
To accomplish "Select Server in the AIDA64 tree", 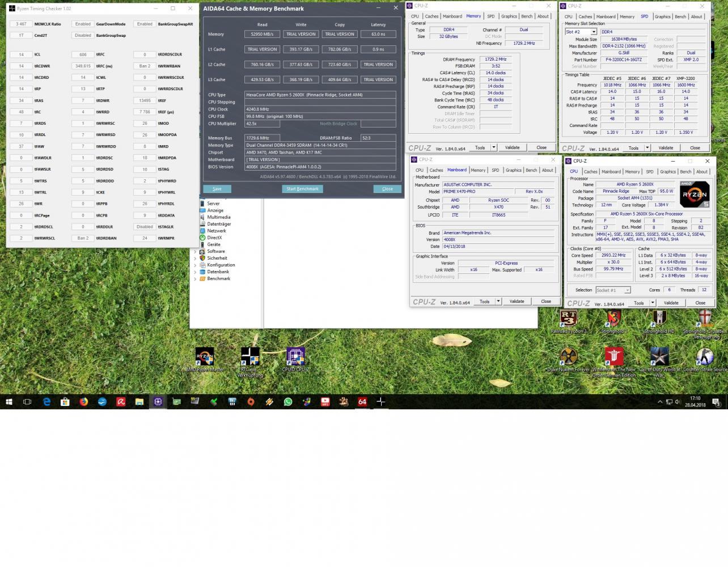I will [213, 204].
